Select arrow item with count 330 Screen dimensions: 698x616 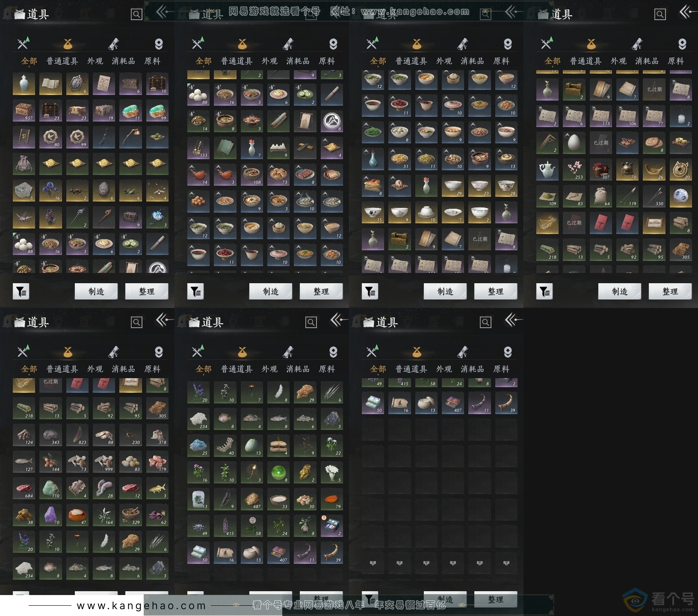(654, 196)
